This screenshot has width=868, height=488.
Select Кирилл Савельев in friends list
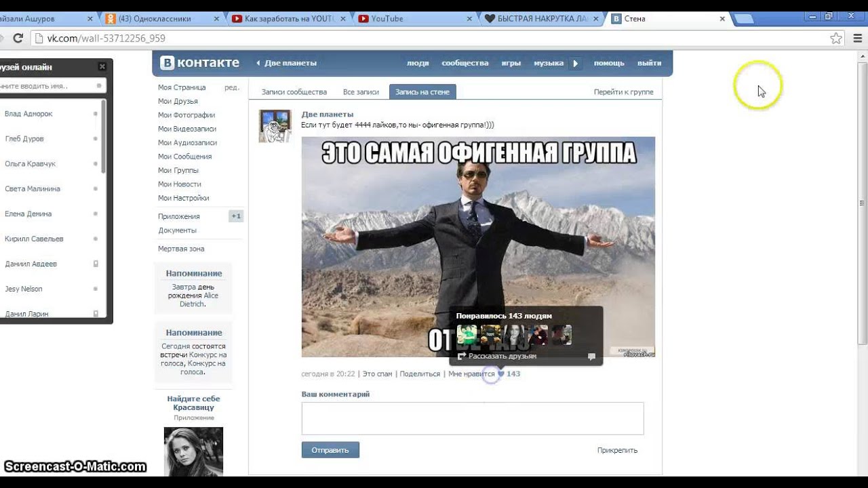pos(34,239)
